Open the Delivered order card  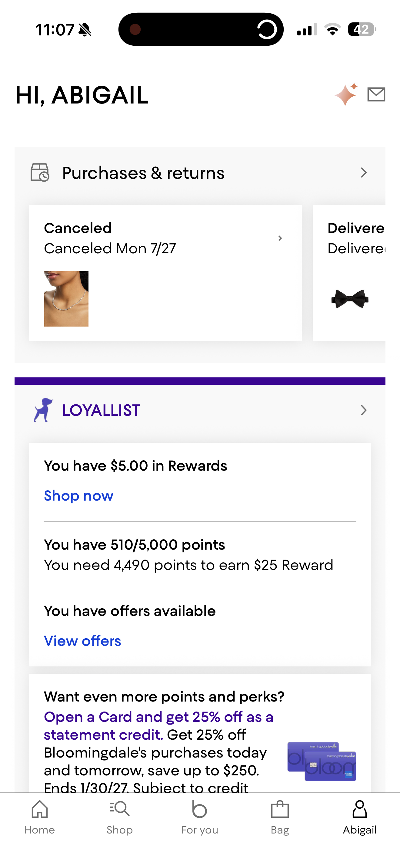pyautogui.click(x=349, y=273)
